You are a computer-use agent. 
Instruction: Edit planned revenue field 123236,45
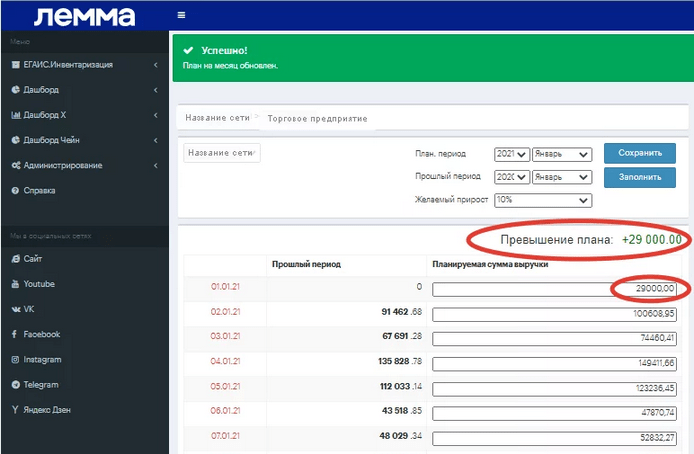(x=554, y=389)
